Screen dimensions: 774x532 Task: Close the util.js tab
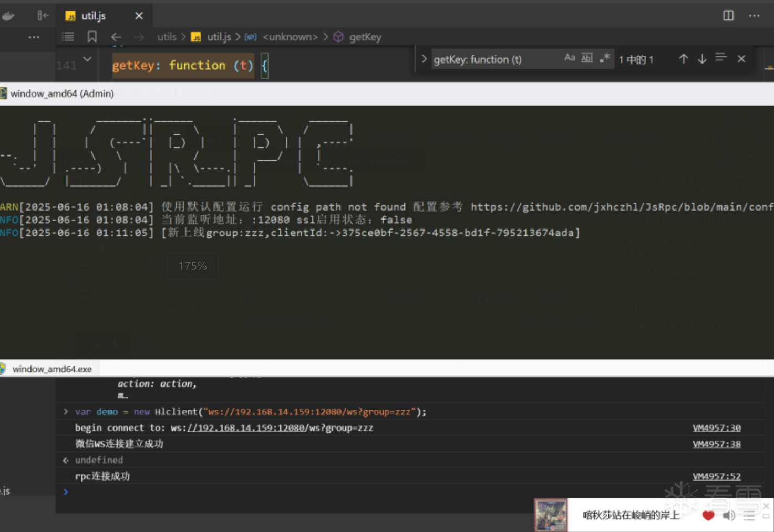[x=139, y=16]
